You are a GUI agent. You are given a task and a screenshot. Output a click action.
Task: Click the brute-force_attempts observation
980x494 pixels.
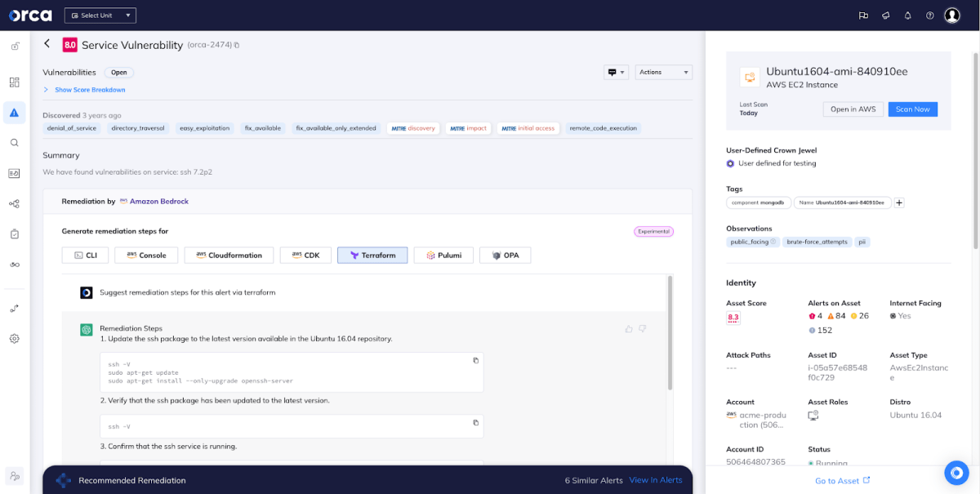[x=817, y=242]
